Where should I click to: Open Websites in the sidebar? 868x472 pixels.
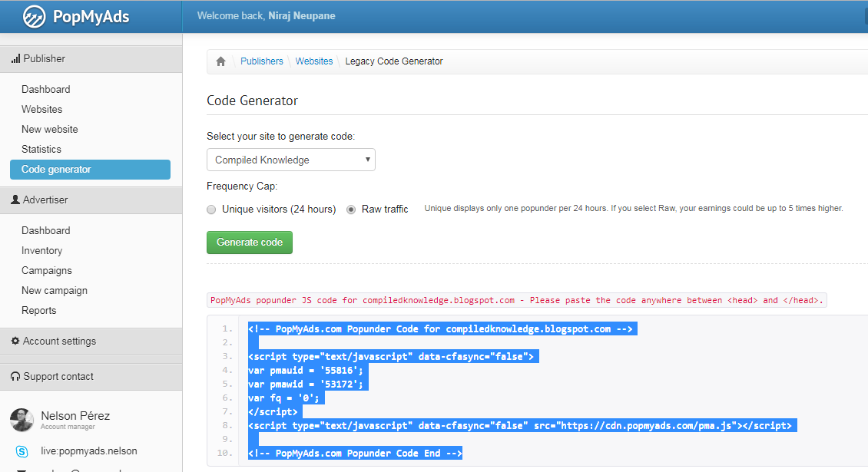pos(42,110)
